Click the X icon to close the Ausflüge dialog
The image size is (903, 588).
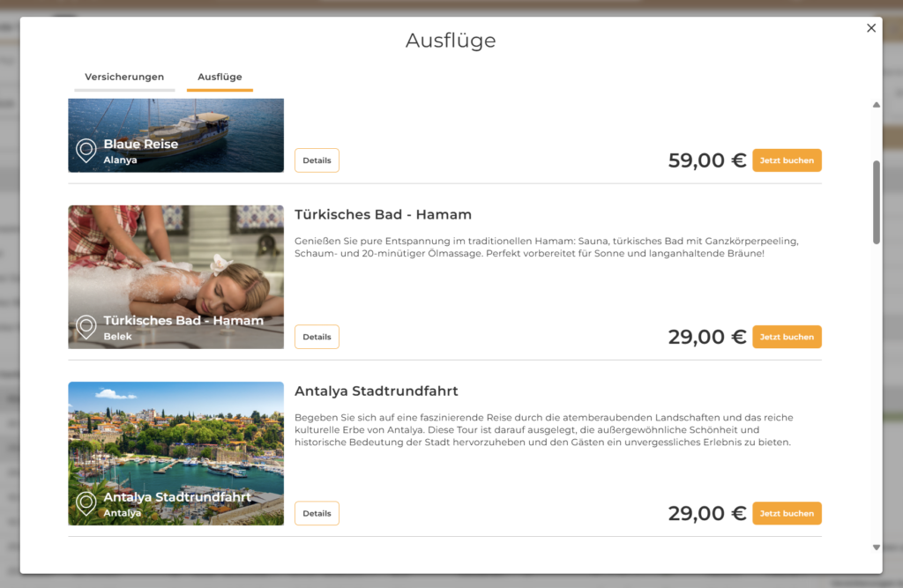(871, 27)
